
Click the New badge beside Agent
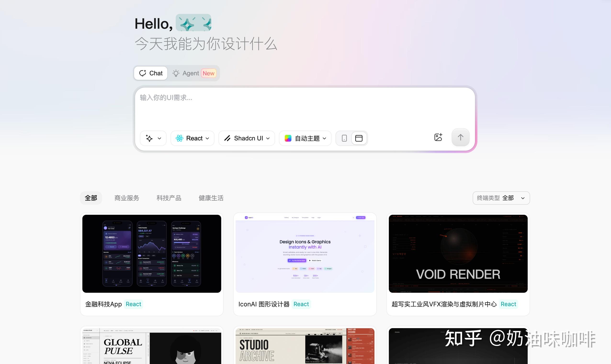pos(208,73)
